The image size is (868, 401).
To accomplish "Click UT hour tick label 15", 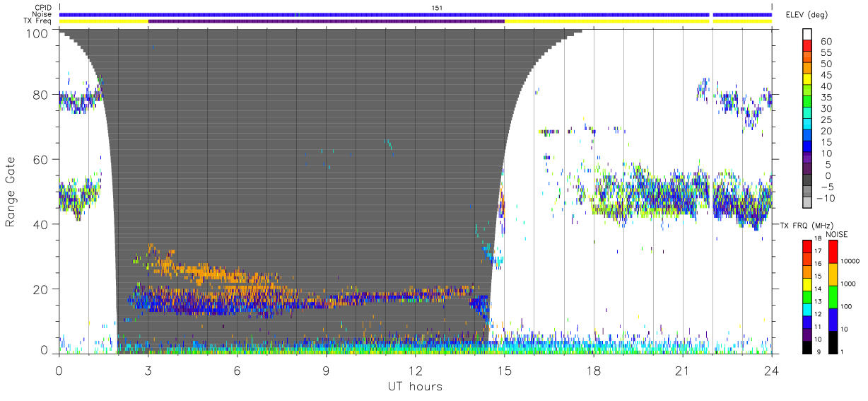I will (505, 369).
